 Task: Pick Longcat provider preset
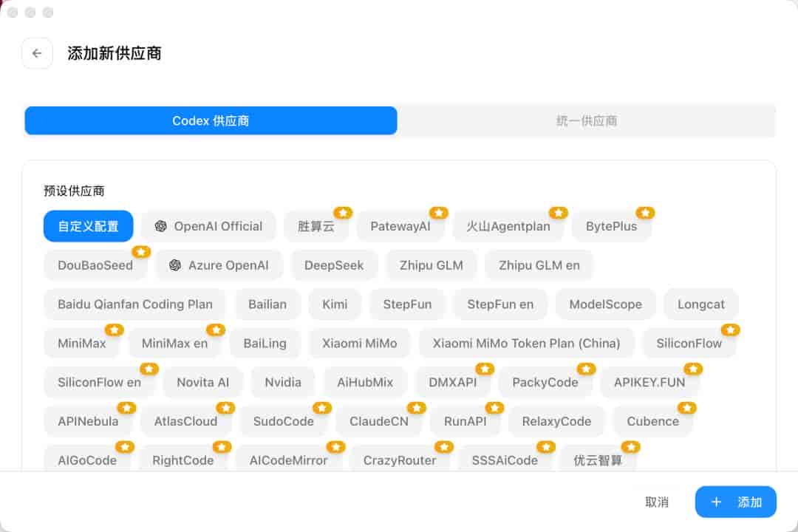(x=700, y=304)
